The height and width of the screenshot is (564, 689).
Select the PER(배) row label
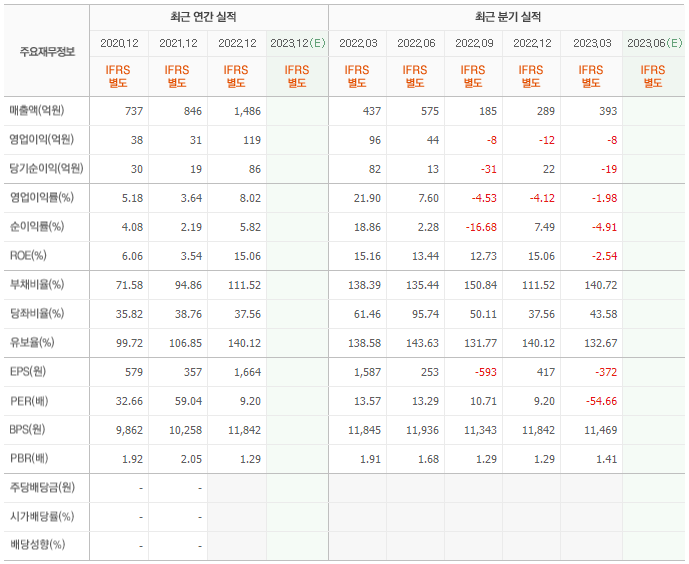click(x=29, y=401)
